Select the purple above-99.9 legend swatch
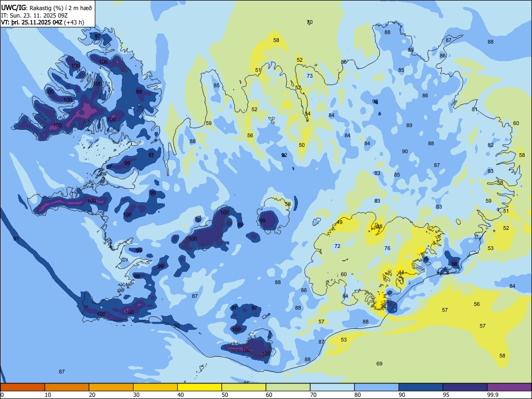 (509, 387)
